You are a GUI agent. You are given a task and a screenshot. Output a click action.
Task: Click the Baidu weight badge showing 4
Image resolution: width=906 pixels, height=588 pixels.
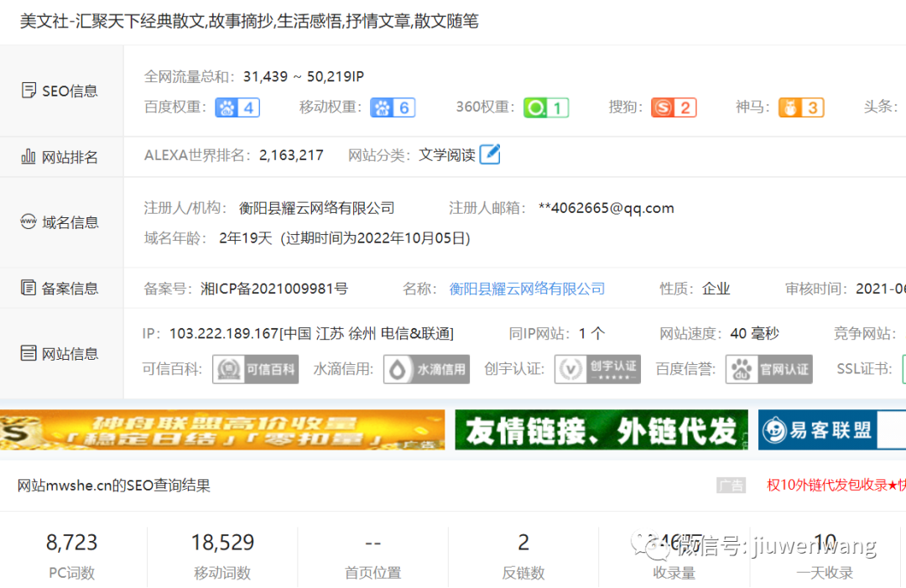tap(237, 107)
